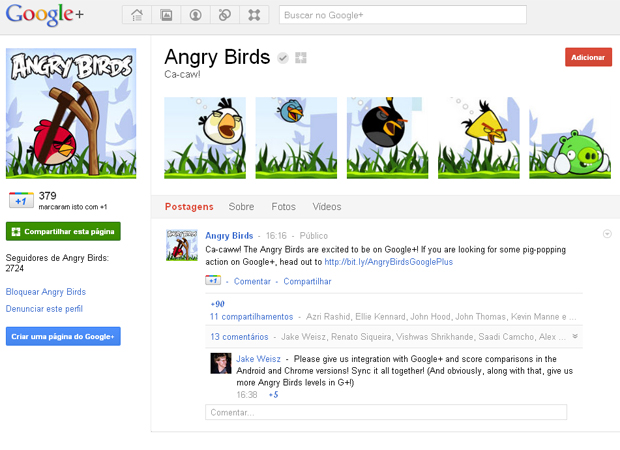Toggle the +1 button under the profile picture
Image resolution: width=620 pixels, height=450 pixels.
(21, 200)
